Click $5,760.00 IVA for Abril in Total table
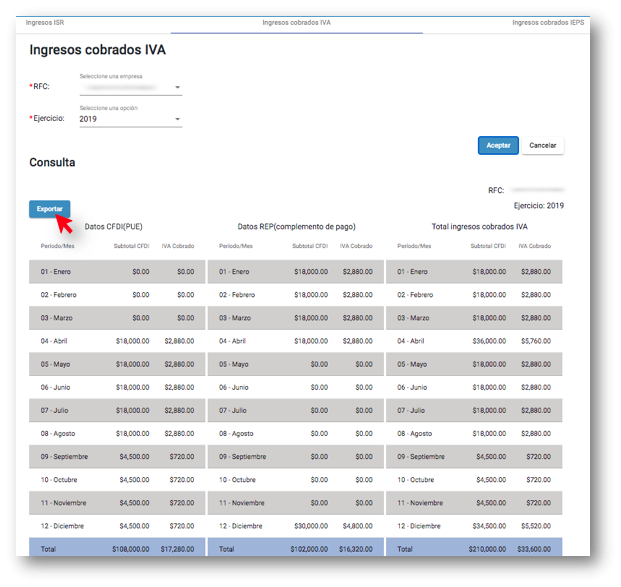621x587 pixels. (536, 341)
